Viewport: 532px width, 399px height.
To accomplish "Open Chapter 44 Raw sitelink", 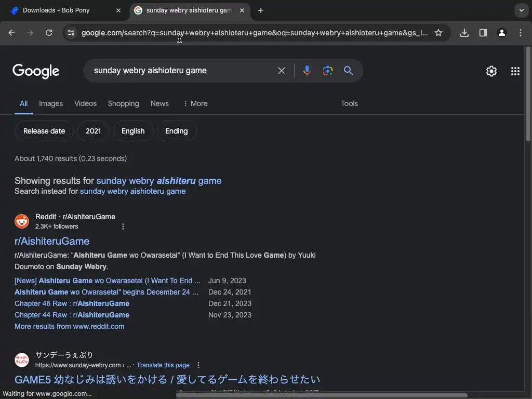I will coord(72,315).
